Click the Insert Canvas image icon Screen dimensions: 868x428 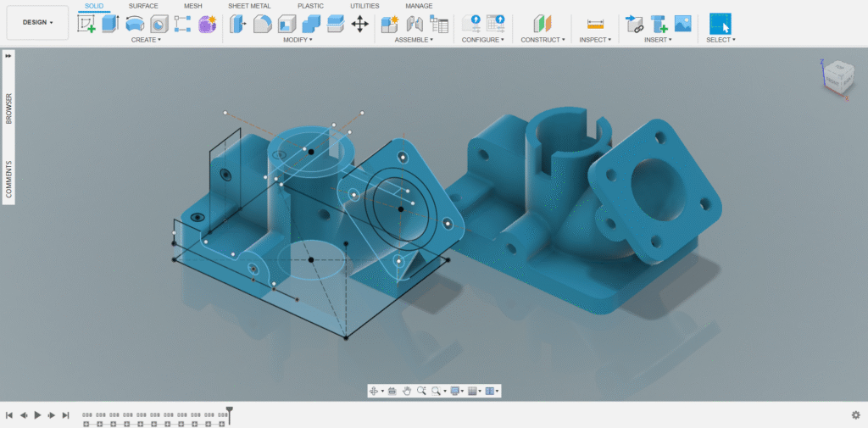tap(682, 23)
